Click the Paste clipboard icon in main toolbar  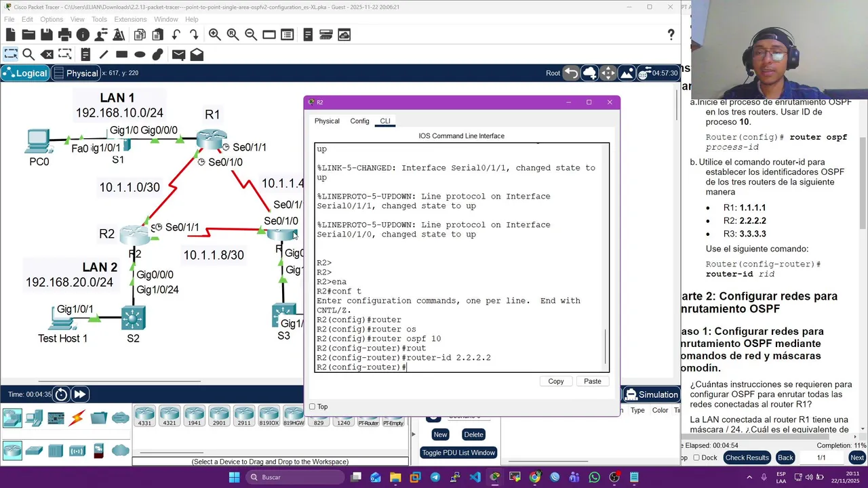coord(158,35)
